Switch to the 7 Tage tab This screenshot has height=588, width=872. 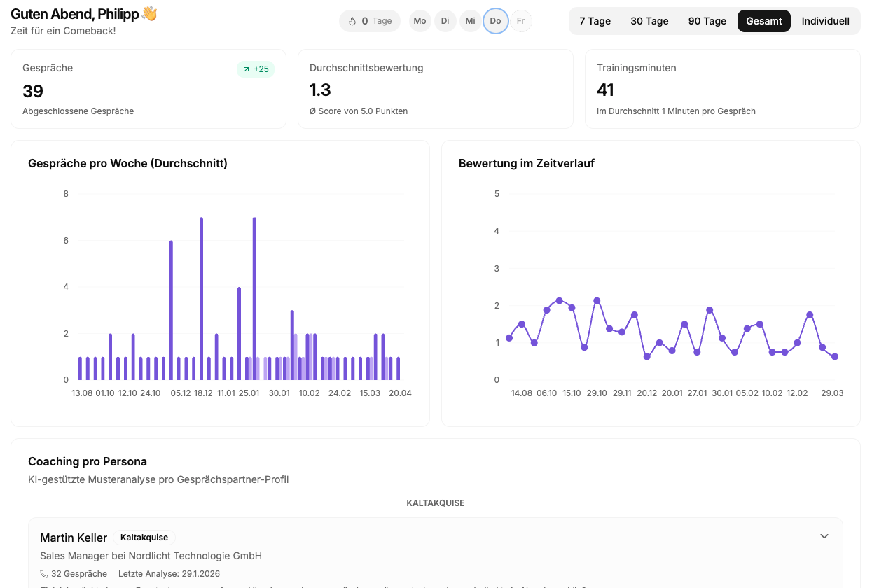(x=595, y=21)
